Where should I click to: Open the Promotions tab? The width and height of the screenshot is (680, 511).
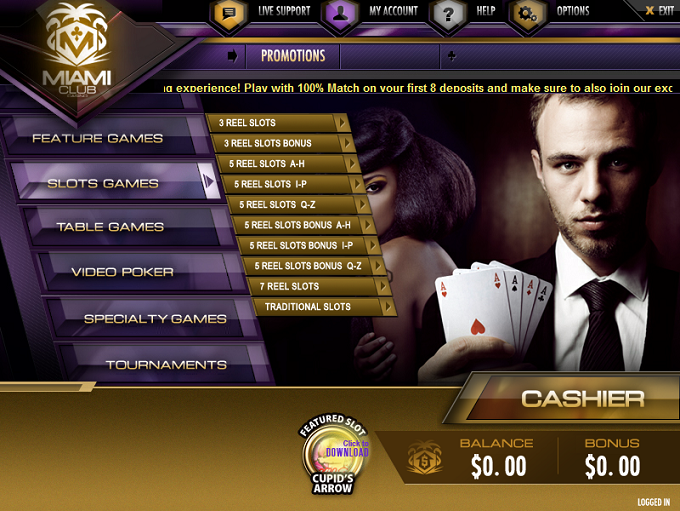tap(293, 56)
